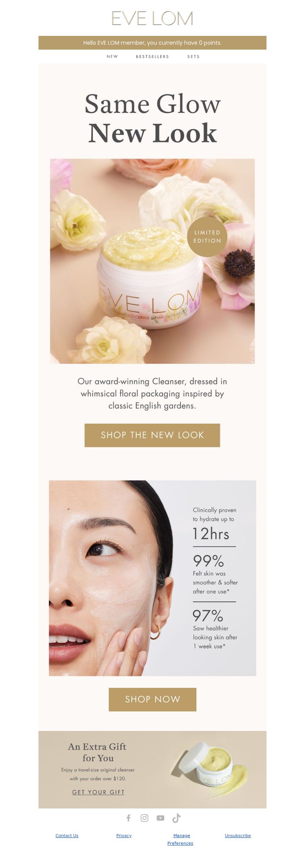This screenshot has height=868, width=305.
Task: Click the member points gold banner
Action: coord(152,43)
